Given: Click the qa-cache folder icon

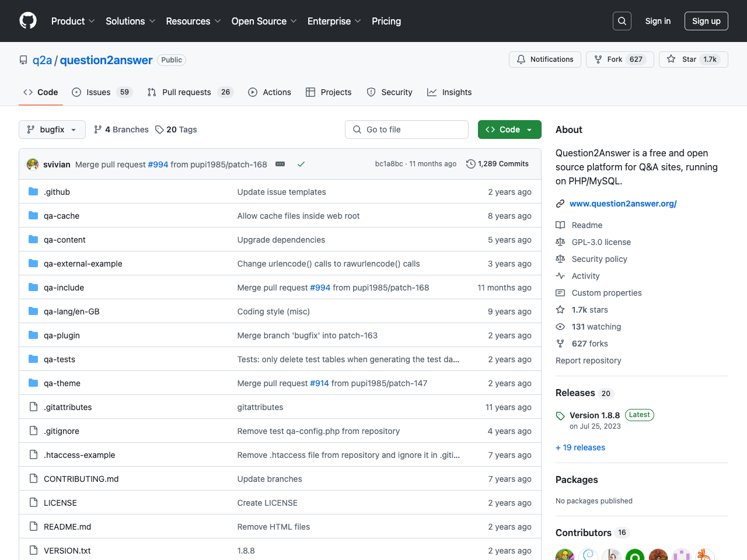Looking at the screenshot, I should pos(33,215).
